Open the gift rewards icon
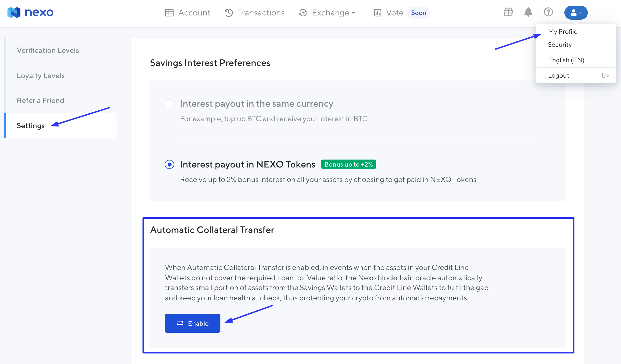The height and width of the screenshot is (364, 621). tap(508, 12)
